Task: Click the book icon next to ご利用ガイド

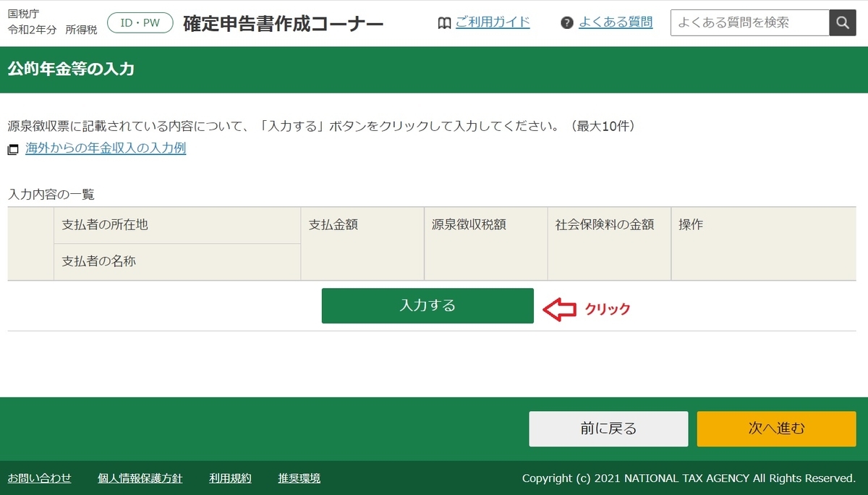Action: (443, 22)
